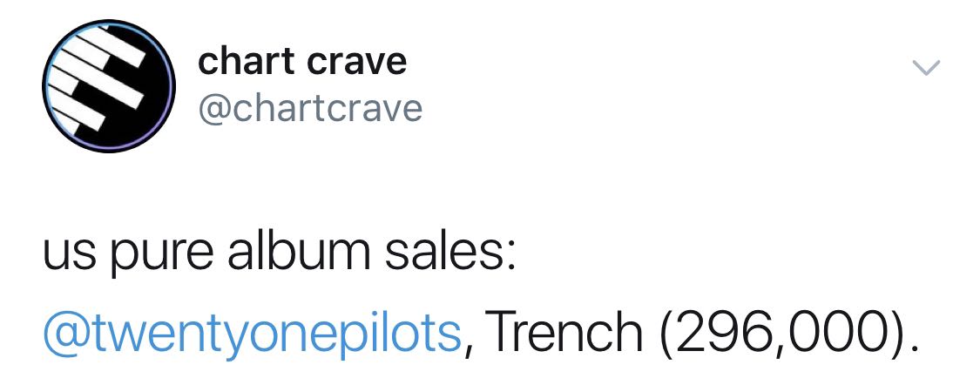Expand the down-arrow menu on tweet

coord(927,68)
